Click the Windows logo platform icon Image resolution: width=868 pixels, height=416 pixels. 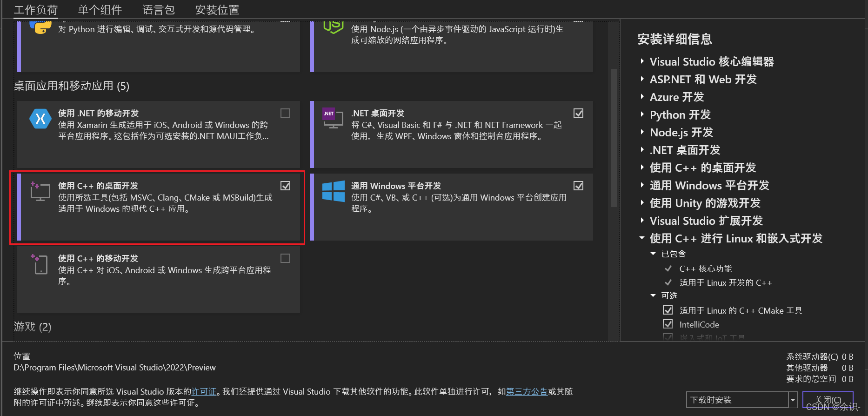333,191
